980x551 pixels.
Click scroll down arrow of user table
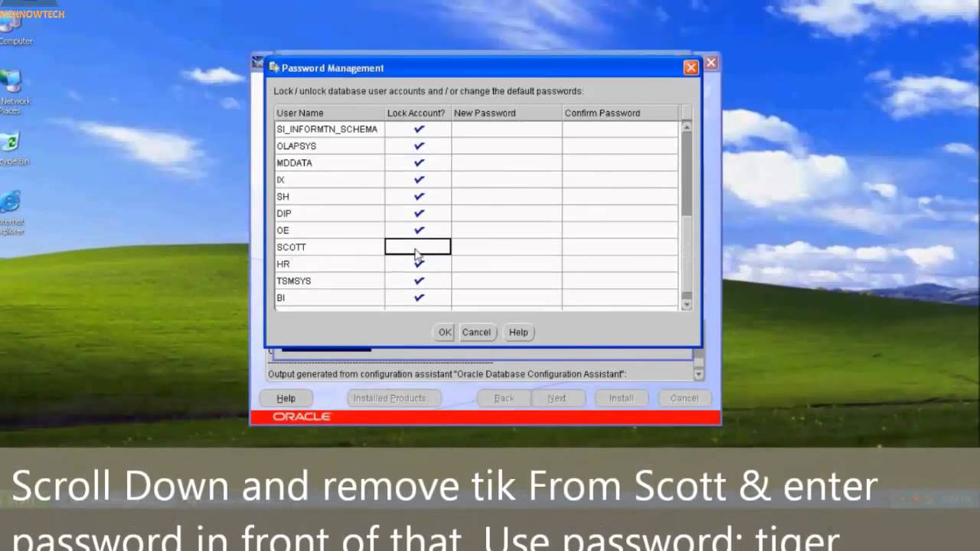coord(686,304)
